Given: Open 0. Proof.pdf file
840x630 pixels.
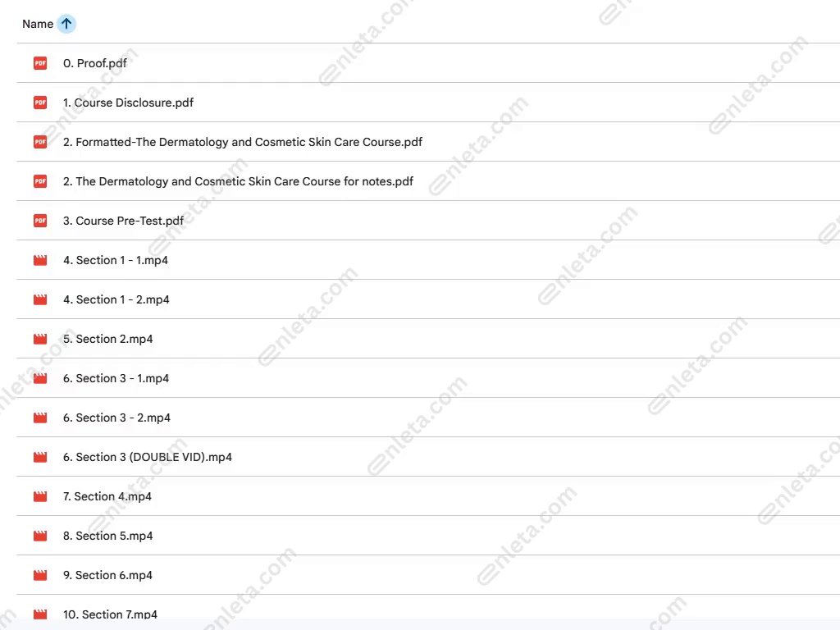Looking at the screenshot, I should coord(95,63).
